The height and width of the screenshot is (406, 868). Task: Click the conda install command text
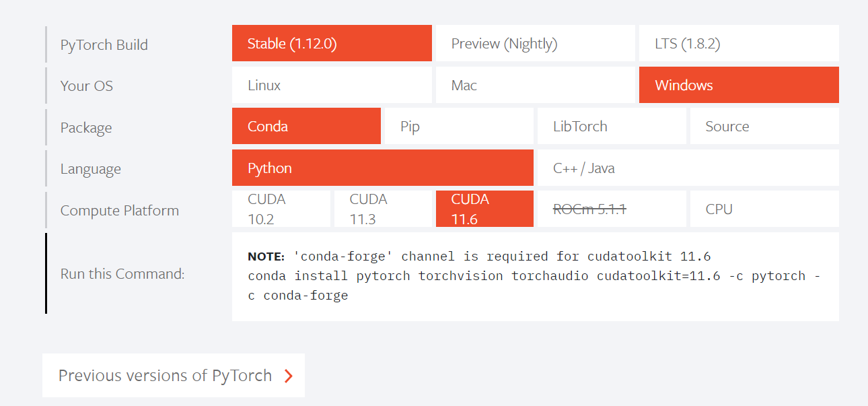point(534,285)
